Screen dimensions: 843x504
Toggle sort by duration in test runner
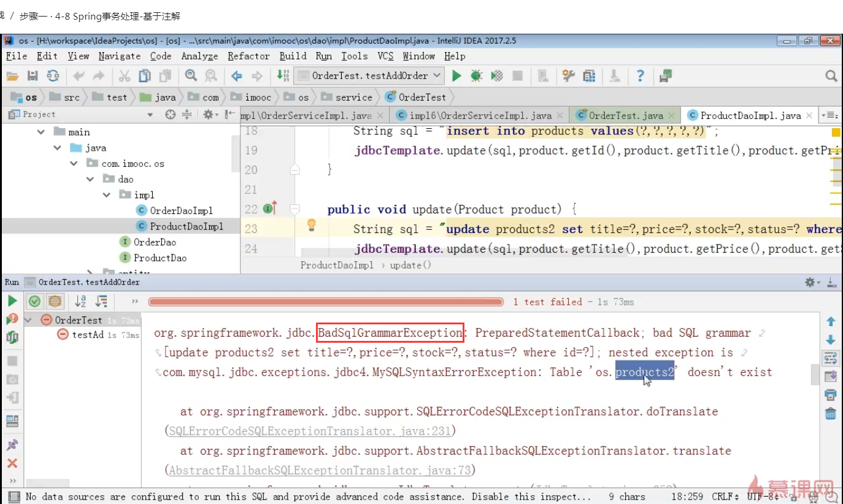click(x=101, y=301)
